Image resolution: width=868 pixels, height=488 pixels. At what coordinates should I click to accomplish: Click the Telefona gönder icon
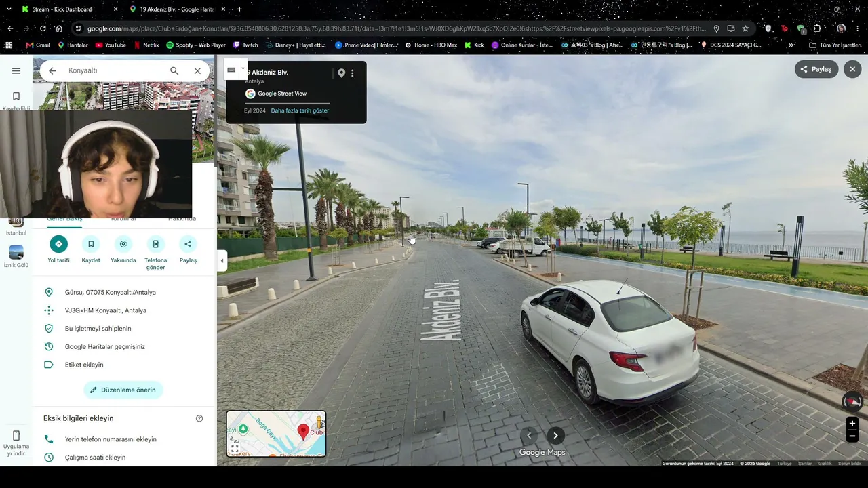[155, 244]
